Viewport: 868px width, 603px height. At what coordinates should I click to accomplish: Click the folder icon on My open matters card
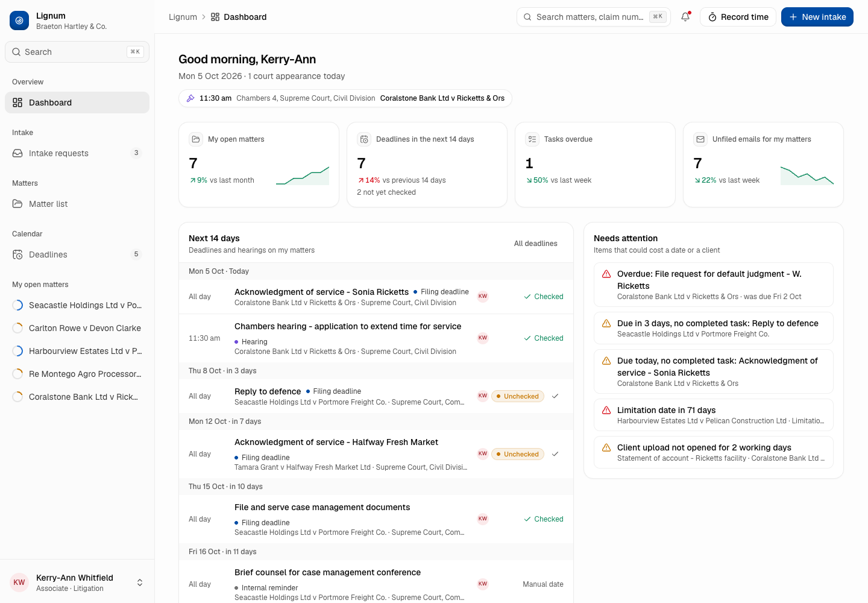click(196, 139)
